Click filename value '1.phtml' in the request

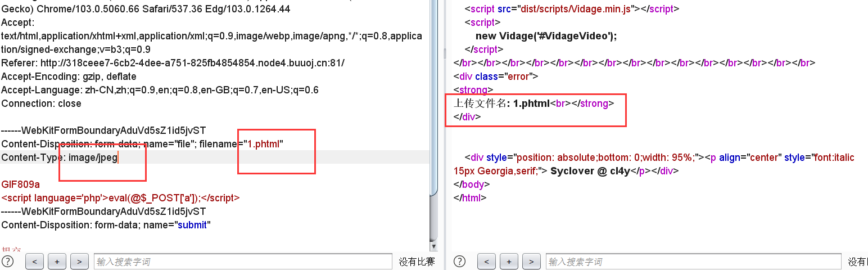pyautogui.click(x=263, y=144)
